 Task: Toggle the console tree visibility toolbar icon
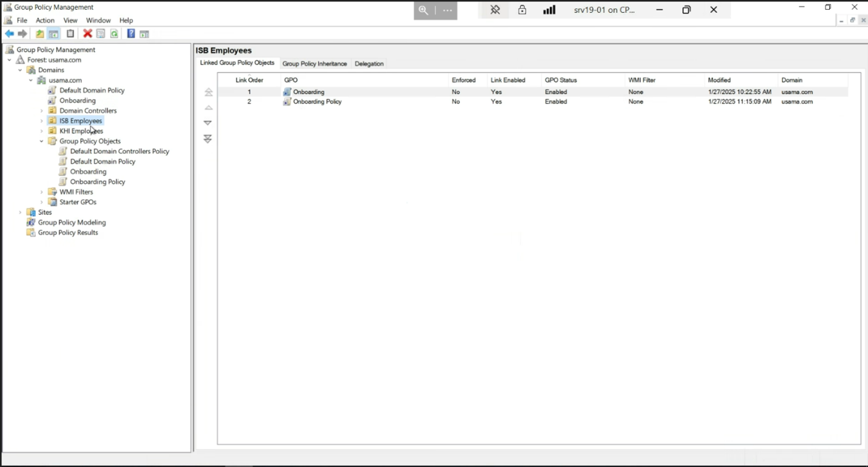pos(53,33)
